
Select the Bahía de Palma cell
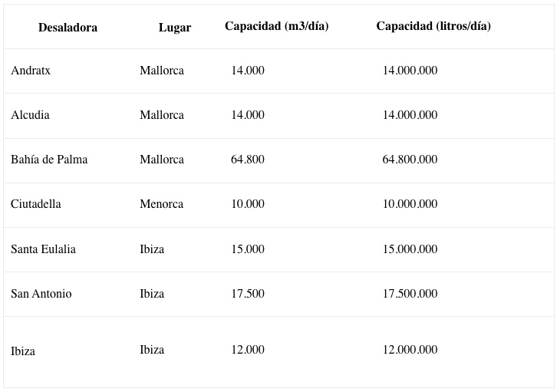click(49, 160)
